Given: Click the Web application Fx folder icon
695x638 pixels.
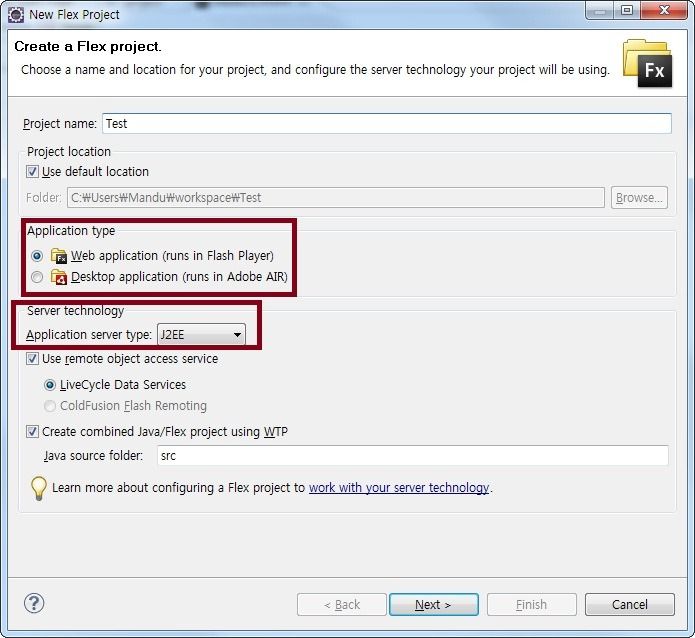Looking at the screenshot, I should tap(59, 256).
